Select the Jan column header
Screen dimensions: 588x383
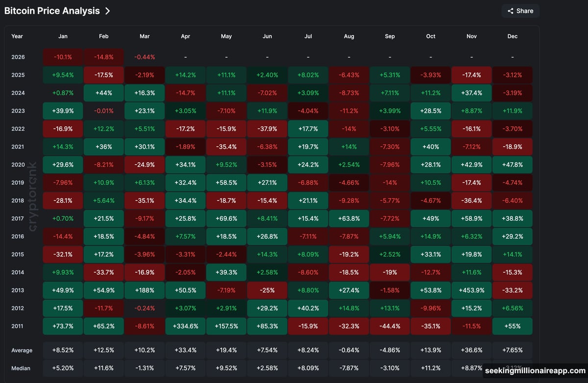click(63, 36)
